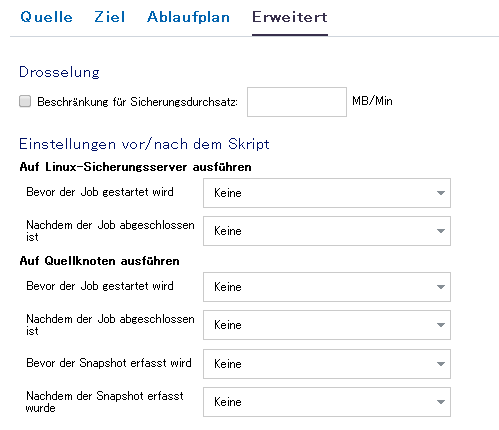Open Linux server 'Bevor der Job gestartet wird' dropdown

tap(327, 193)
